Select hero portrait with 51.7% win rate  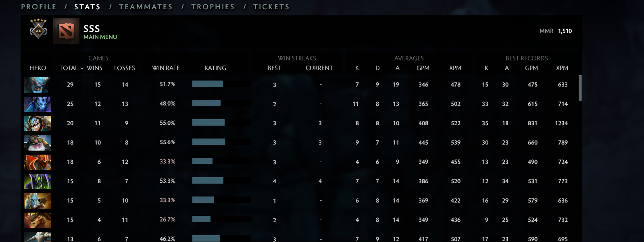pos(37,85)
